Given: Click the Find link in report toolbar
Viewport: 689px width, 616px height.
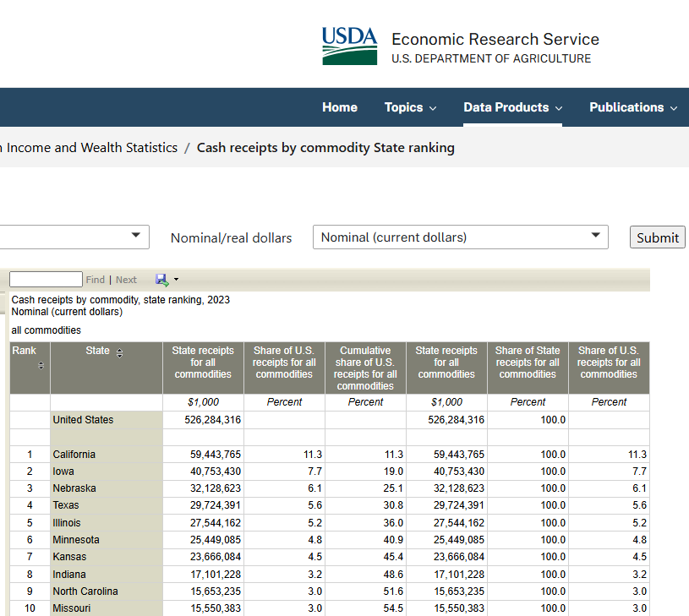Looking at the screenshot, I should (96, 280).
